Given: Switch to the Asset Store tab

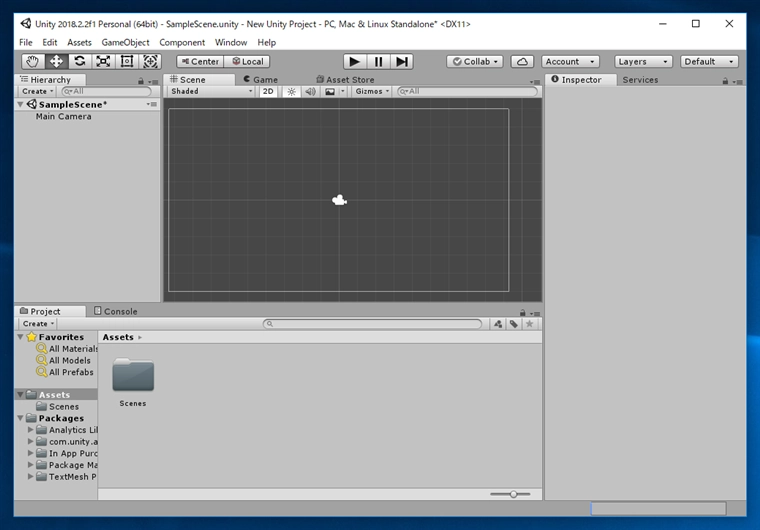Looking at the screenshot, I should (345, 80).
